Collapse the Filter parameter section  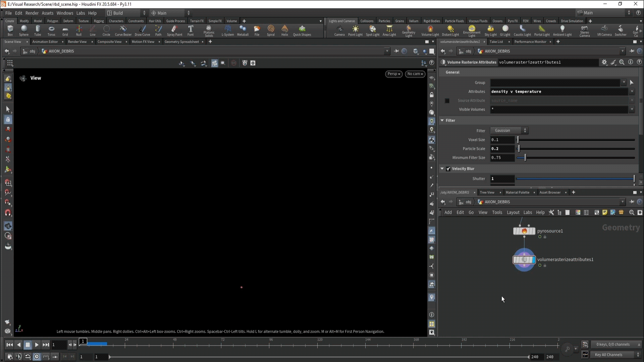442,120
